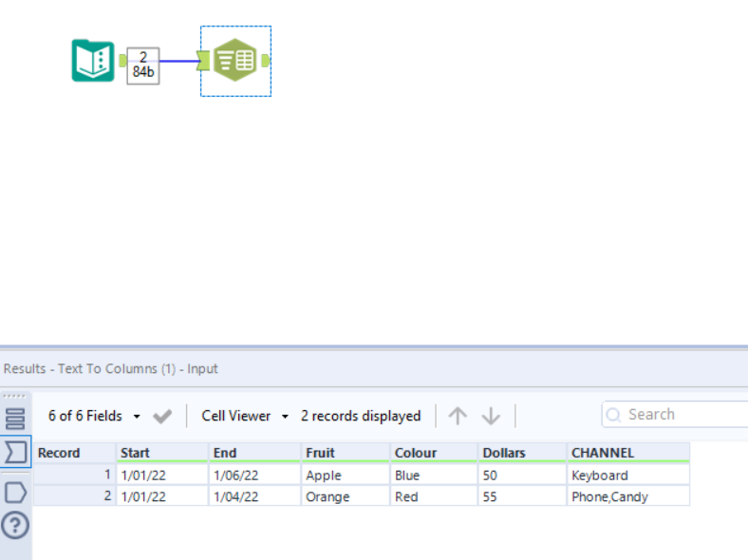Show the output anchor data view
748x560 pixels.
(x=15, y=491)
